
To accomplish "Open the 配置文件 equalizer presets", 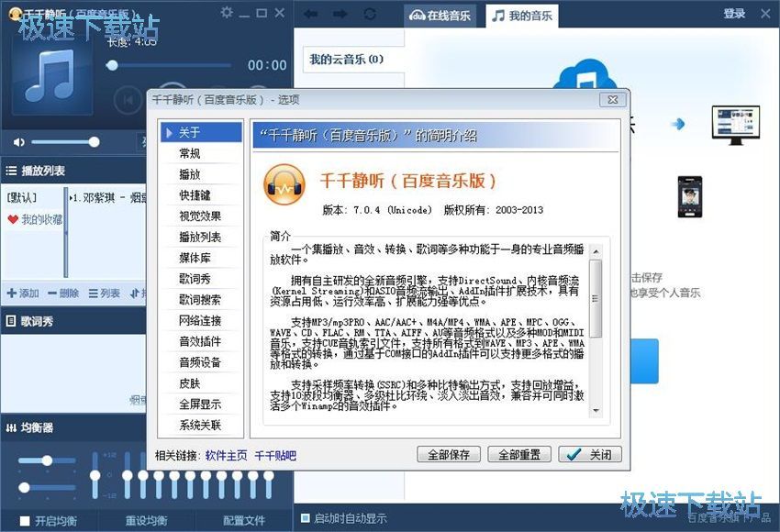I will (244, 521).
